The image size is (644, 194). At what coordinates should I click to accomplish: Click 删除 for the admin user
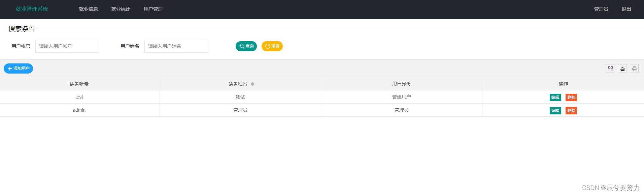pos(571,111)
